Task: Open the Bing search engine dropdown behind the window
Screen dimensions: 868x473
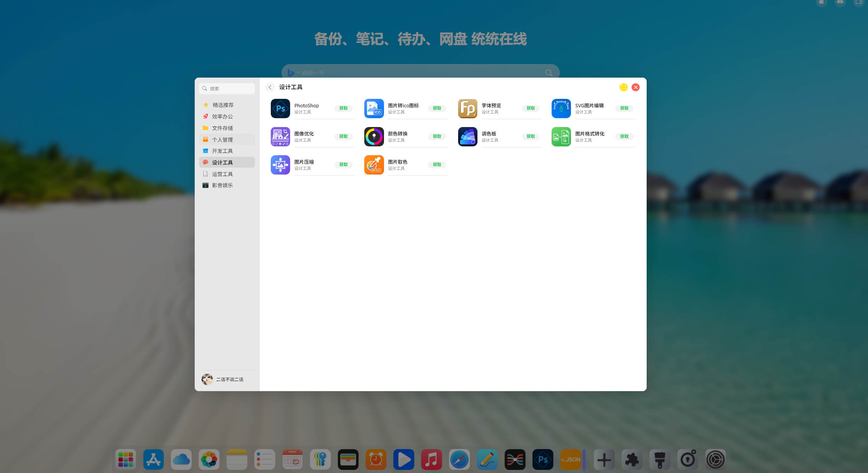Action: [294, 73]
